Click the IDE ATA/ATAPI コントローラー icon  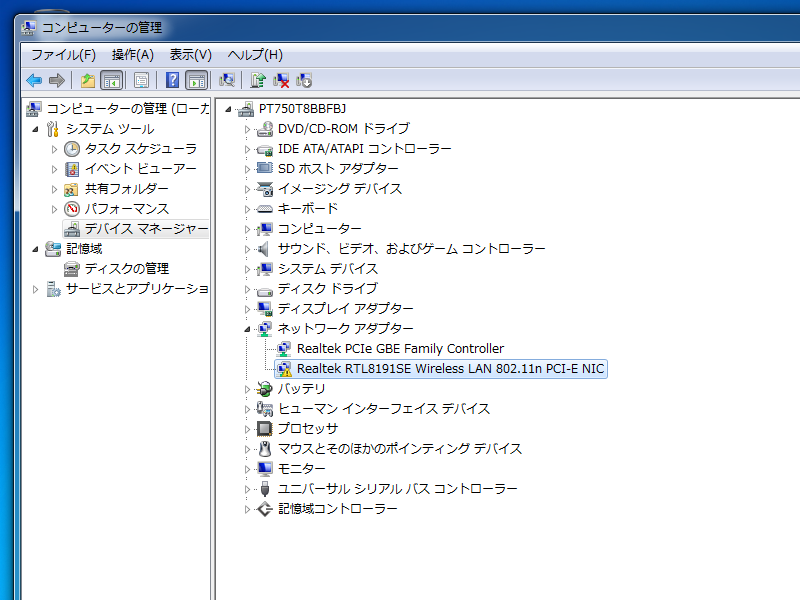[x=264, y=149]
